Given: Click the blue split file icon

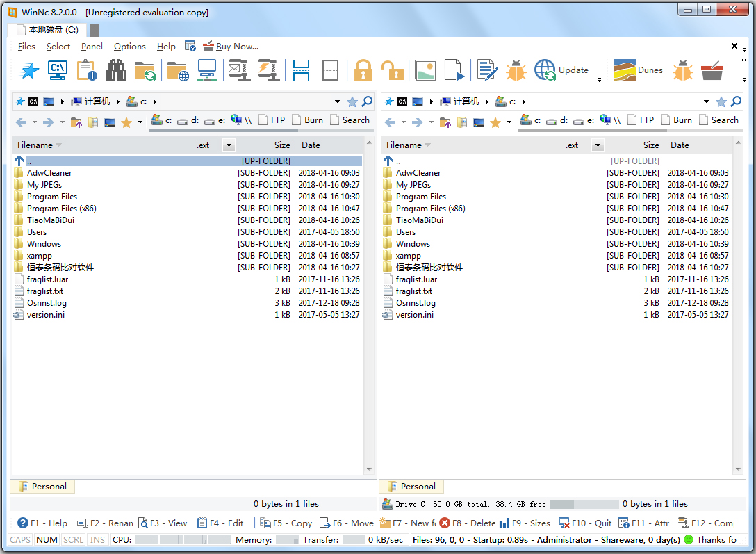Looking at the screenshot, I should tap(302, 70).
